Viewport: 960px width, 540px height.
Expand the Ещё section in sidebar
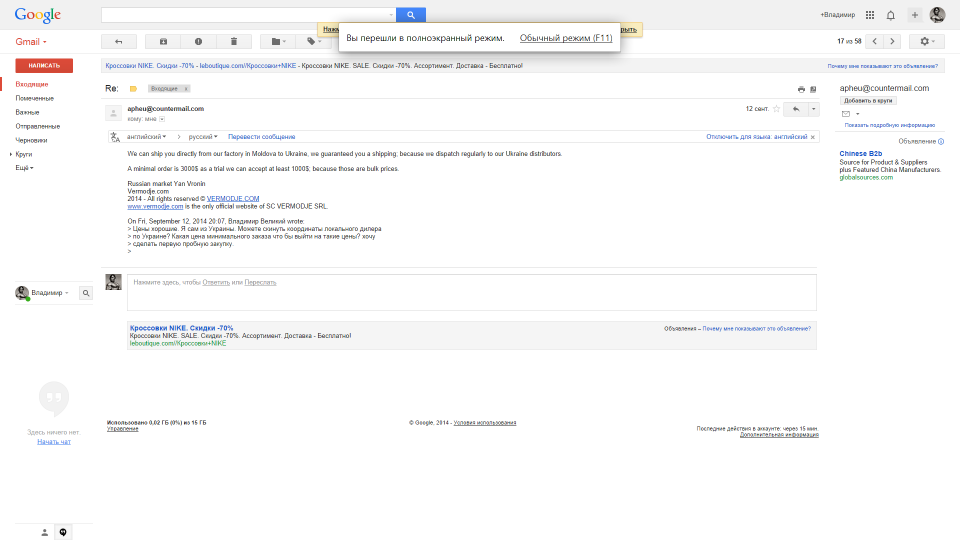pyautogui.click(x=24, y=168)
